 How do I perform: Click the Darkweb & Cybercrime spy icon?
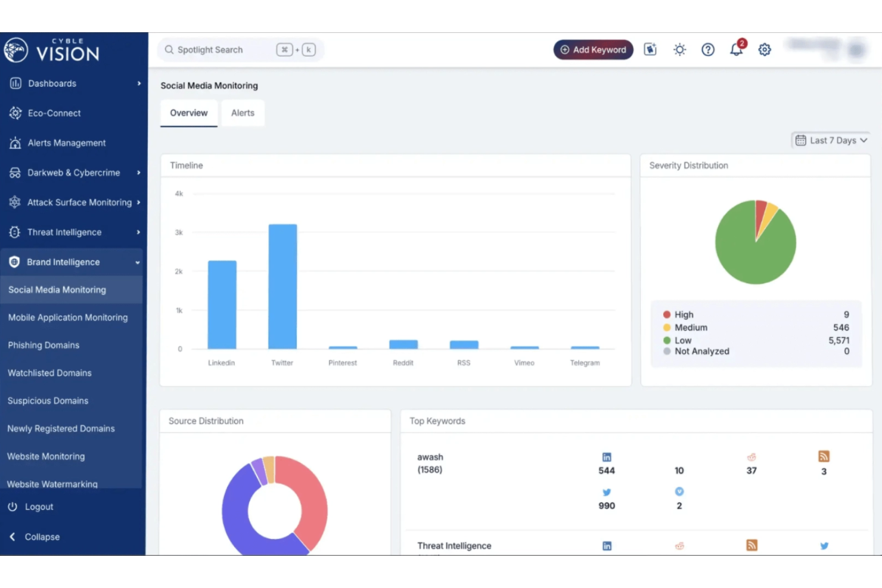[x=15, y=173]
